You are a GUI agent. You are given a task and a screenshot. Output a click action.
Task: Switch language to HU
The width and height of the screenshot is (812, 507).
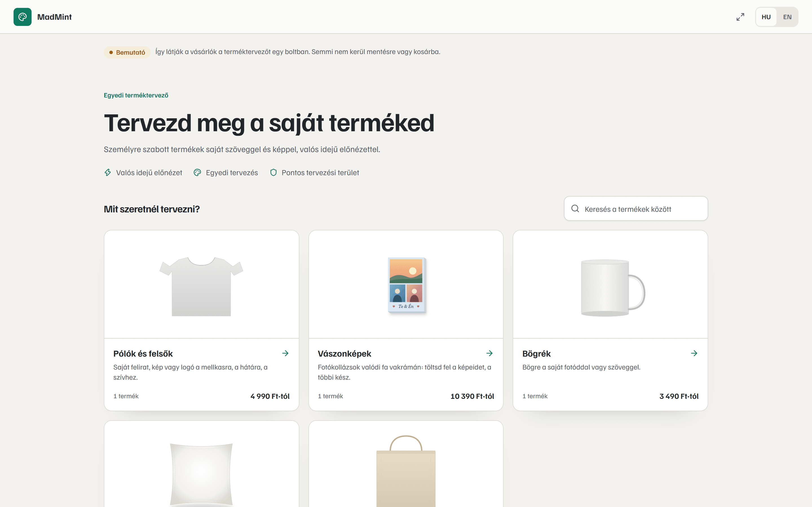[766, 17]
